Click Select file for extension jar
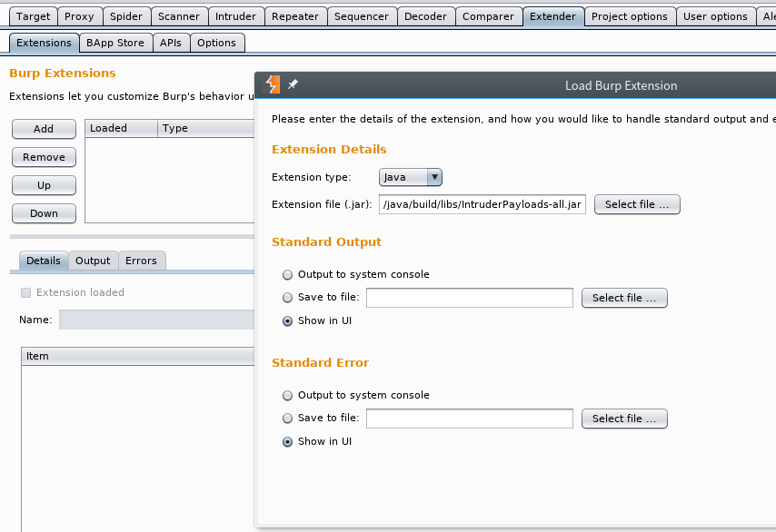 636,204
